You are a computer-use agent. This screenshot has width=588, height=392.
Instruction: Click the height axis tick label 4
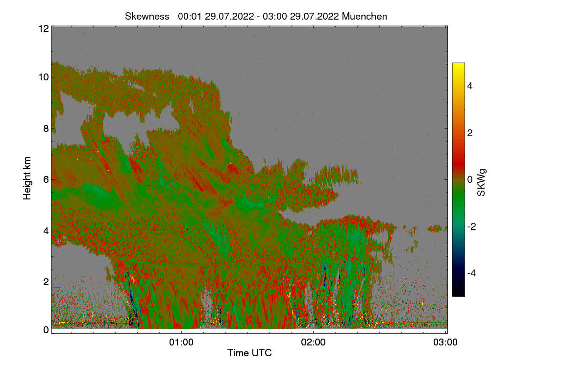(46, 230)
